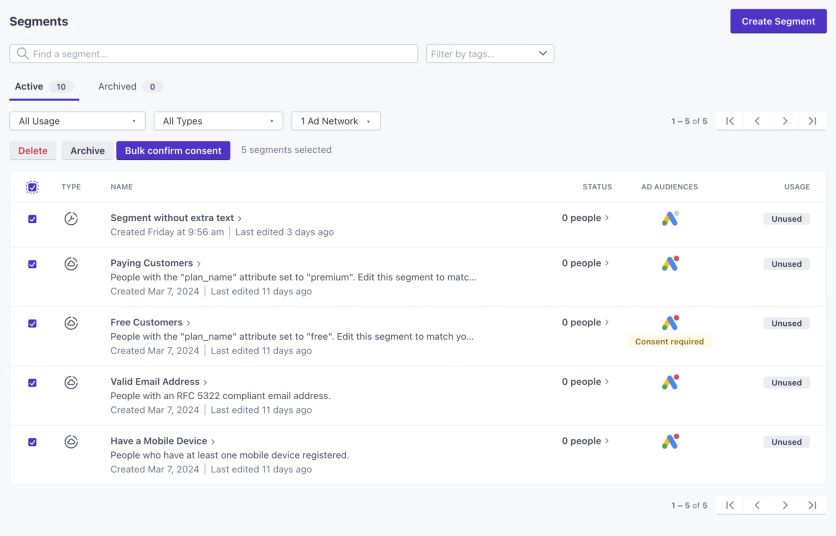Open Google Ads audience icon for Paying Customers
This screenshot has width=836, height=536.
(670, 263)
